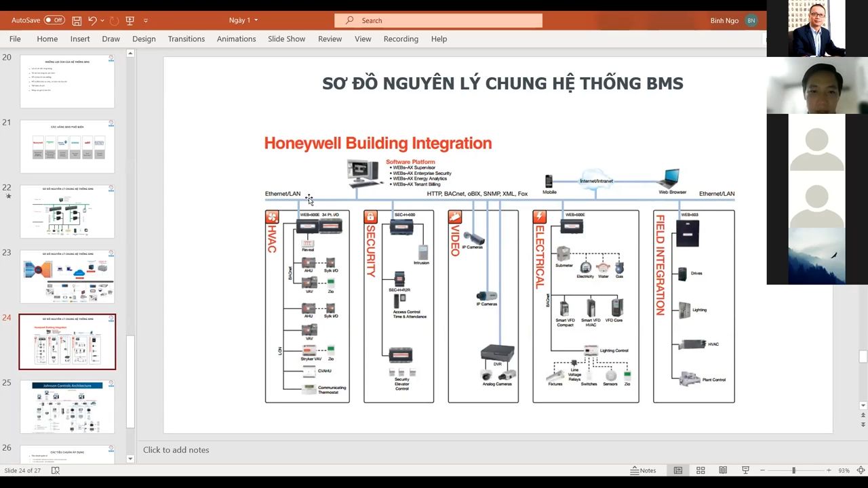Screen dimensions: 868x488
Task: Select slide 25 Johnson Controls thumbnail
Action: point(67,406)
